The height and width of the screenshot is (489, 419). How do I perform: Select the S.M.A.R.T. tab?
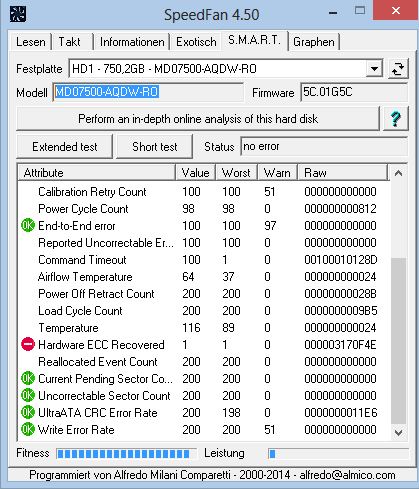(254, 40)
